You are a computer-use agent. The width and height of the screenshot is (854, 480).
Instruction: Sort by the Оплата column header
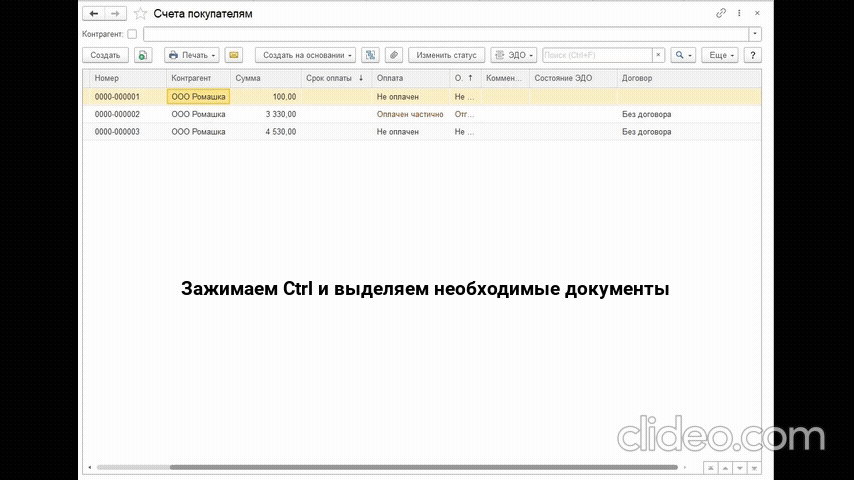(411, 78)
